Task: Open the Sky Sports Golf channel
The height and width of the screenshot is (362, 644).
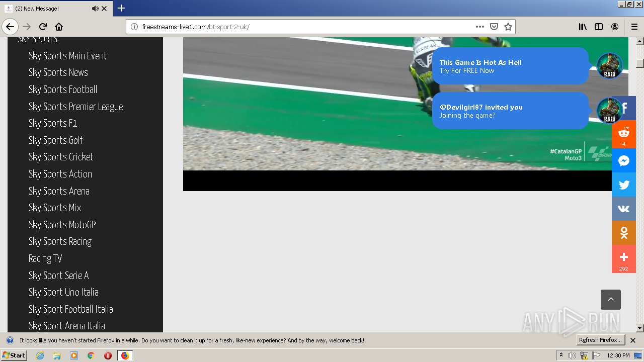Action: pyautogui.click(x=56, y=140)
